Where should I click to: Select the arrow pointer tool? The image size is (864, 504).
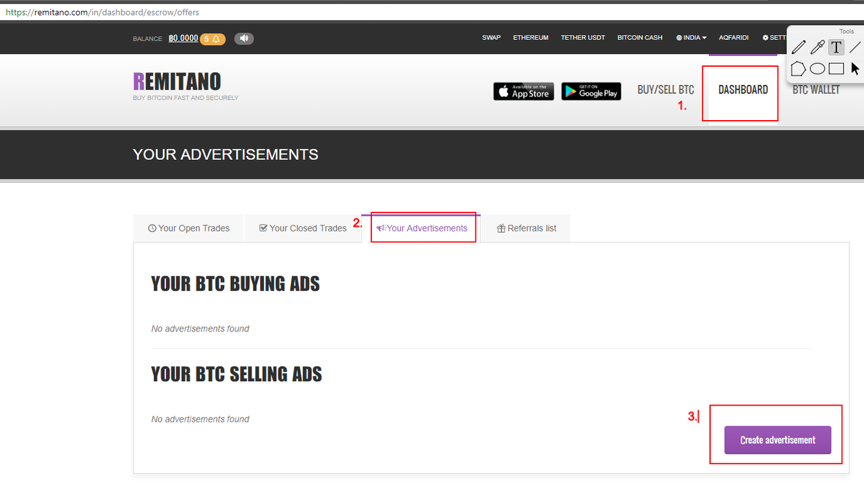(x=855, y=68)
